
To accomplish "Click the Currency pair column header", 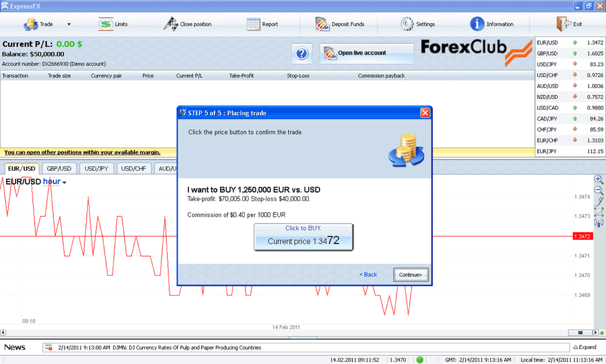I will 106,76.
